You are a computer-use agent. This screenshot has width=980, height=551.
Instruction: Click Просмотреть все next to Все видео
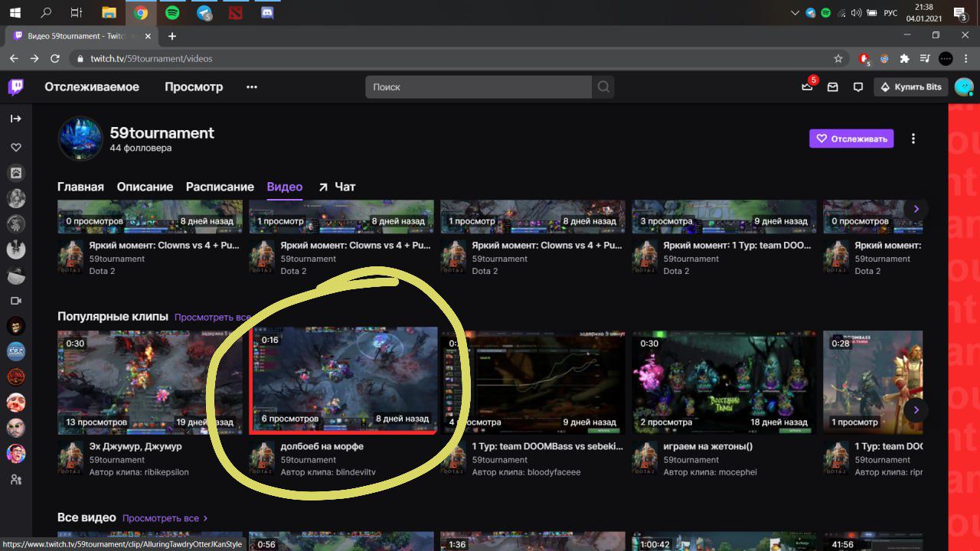(x=165, y=518)
